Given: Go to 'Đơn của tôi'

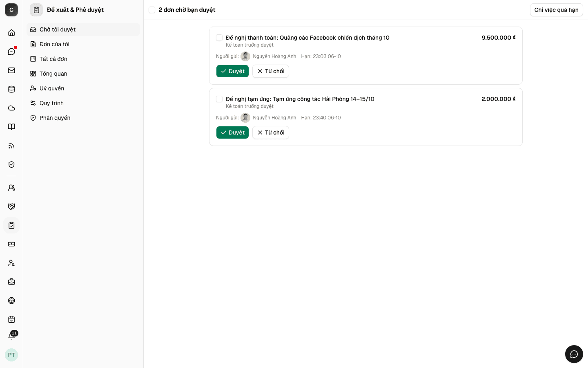Looking at the screenshot, I should point(83,44).
